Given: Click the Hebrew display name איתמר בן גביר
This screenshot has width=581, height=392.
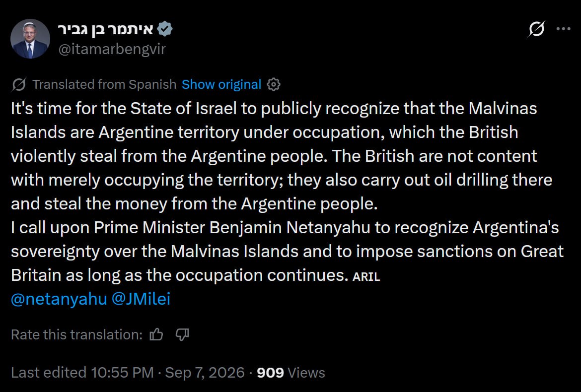Looking at the screenshot, I should point(106,29).
